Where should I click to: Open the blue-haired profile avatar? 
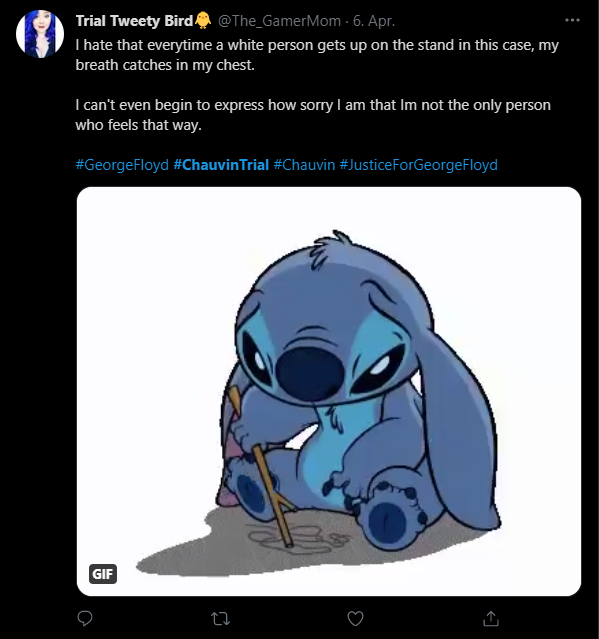[40, 33]
